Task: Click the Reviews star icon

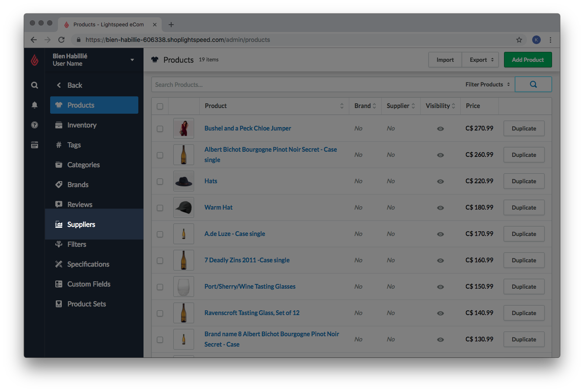Action: (59, 204)
